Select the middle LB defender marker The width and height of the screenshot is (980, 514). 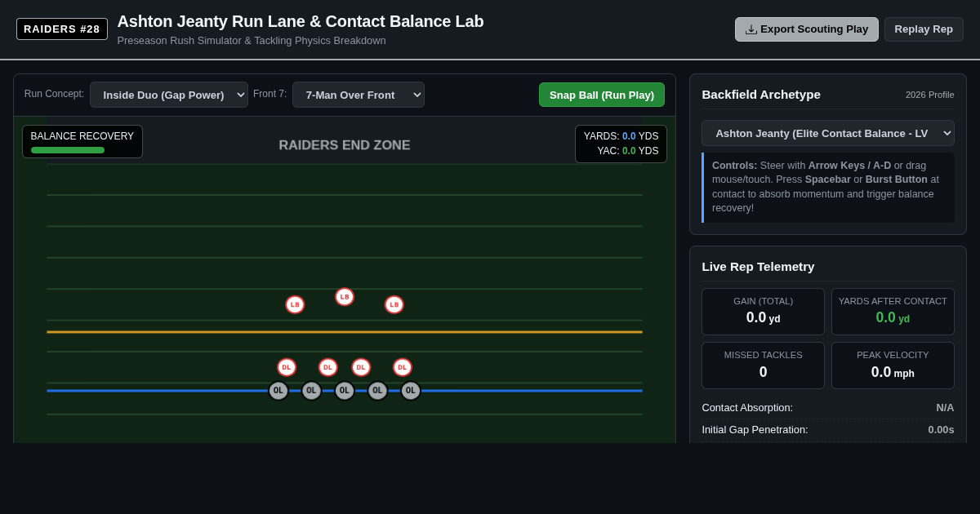345,297
